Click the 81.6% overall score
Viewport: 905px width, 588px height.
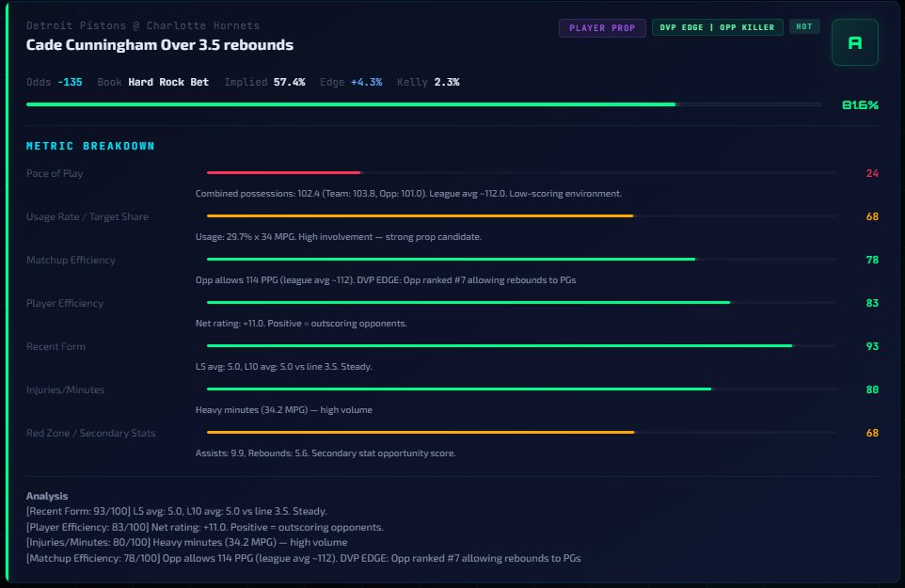click(860, 105)
